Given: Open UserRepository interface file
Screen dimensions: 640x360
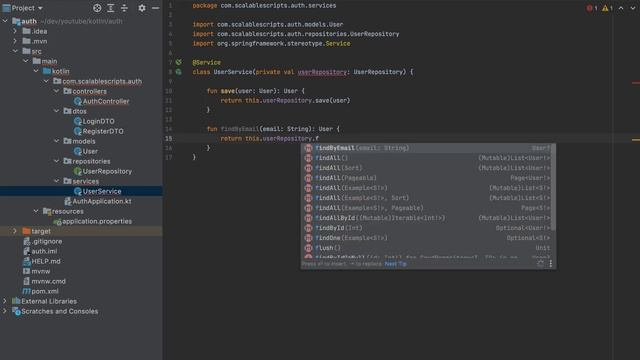Looking at the screenshot, I should pyautogui.click(x=103, y=171).
